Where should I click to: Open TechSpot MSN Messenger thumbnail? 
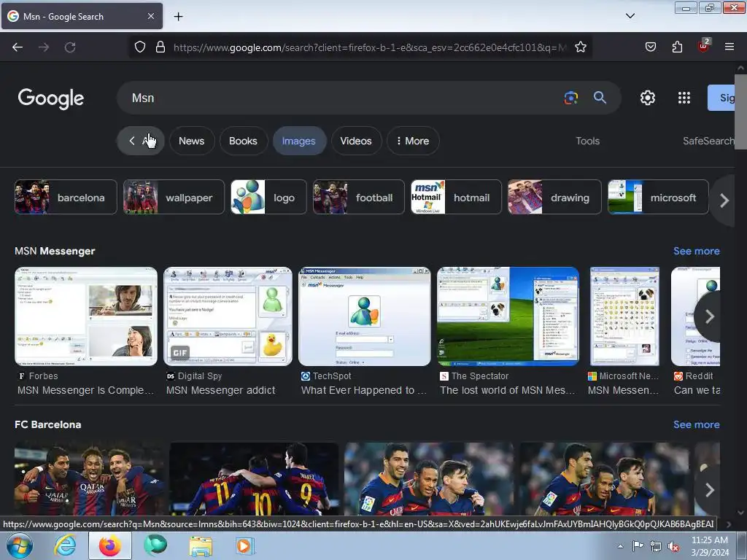[x=365, y=316]
